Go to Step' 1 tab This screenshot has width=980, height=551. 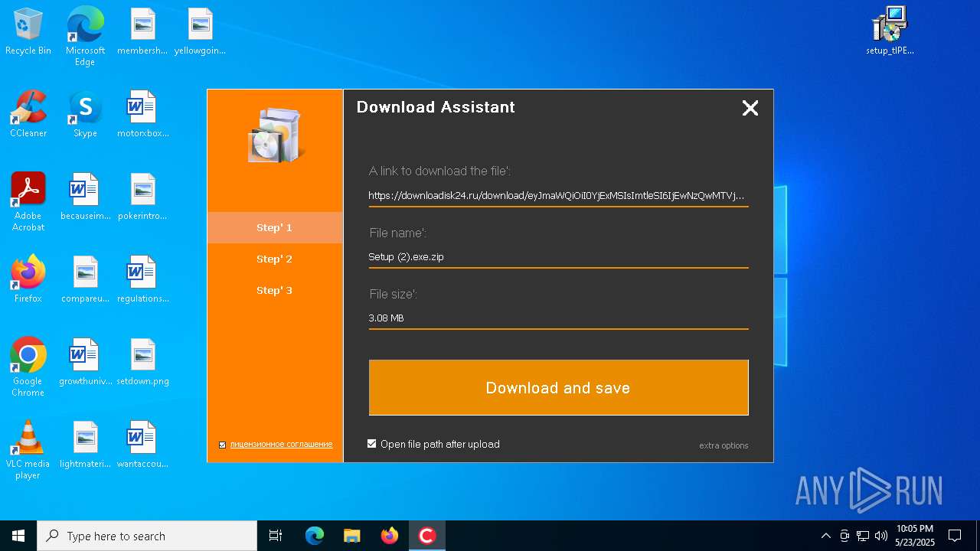(x=275, y=227)
